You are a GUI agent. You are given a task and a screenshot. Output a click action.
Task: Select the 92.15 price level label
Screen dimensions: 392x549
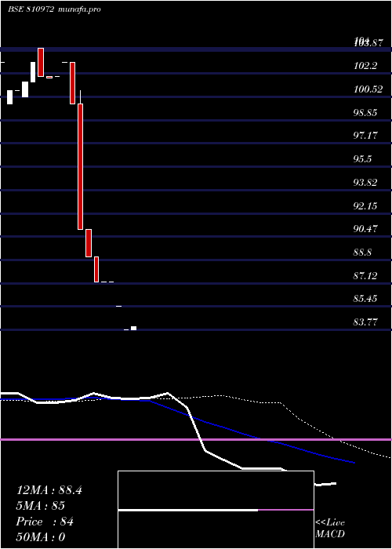[365, 205]
